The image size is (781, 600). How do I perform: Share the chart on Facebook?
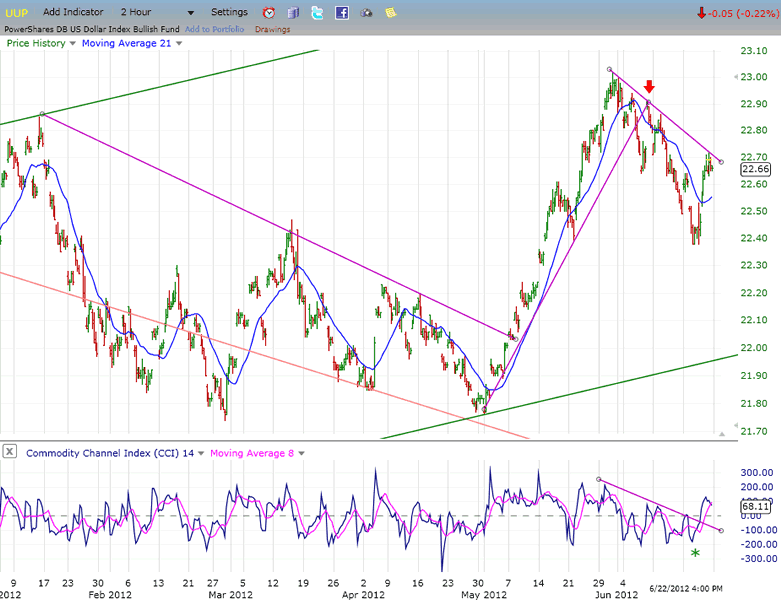coord(342,13)
